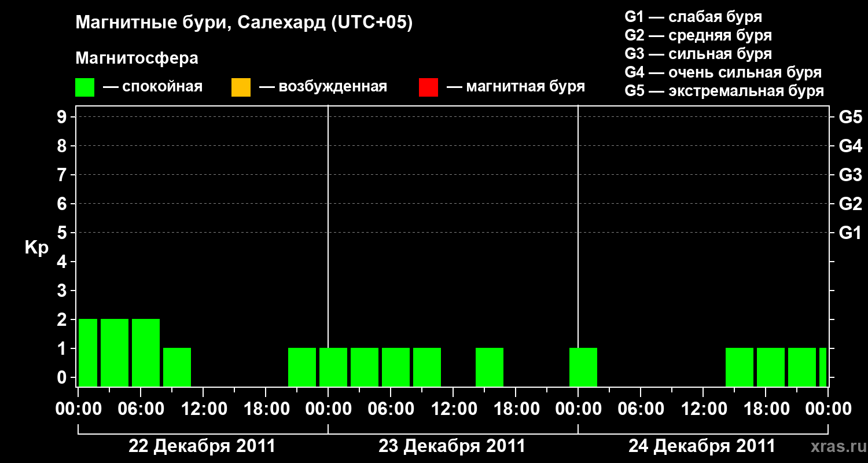Image resolution: width=868 pixels, height=463 pixels.
Task: Click the Kp 1 bar starting at midnight 24 December
Action: pyautogui.click(x=583, y=367)
